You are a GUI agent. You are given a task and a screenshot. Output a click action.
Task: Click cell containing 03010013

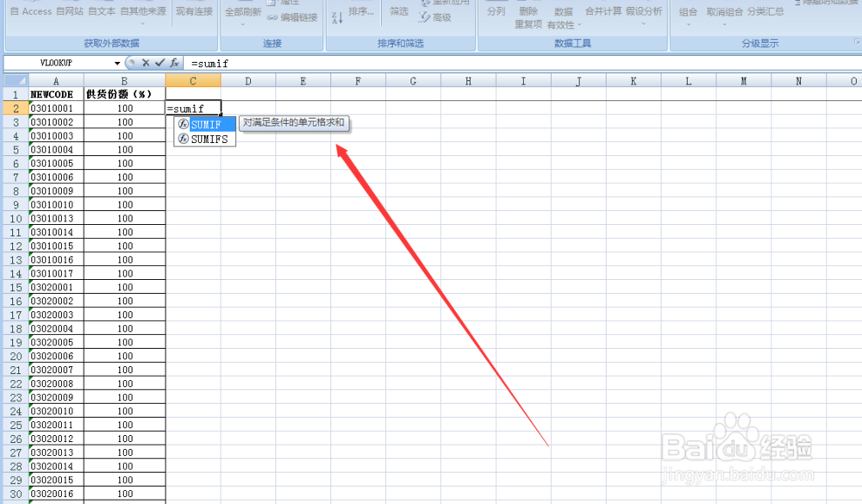click(56, 218)
